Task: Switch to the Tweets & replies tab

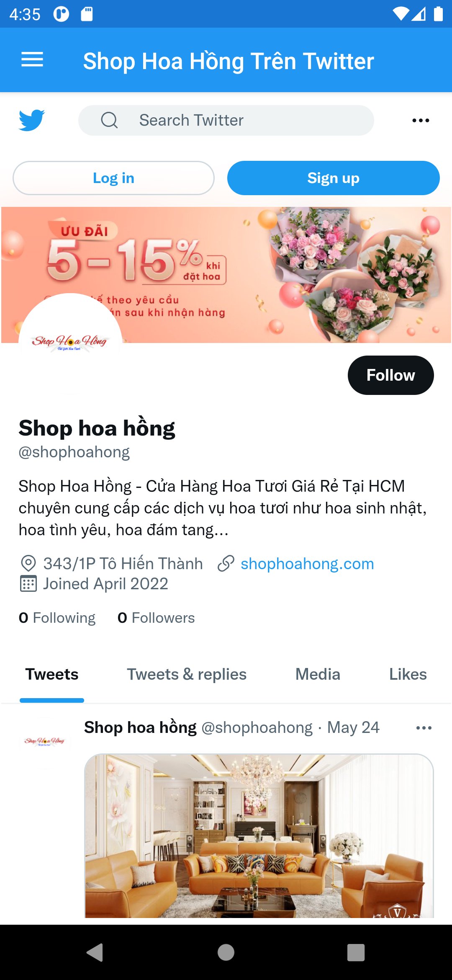Action: (x=187, y=674)
